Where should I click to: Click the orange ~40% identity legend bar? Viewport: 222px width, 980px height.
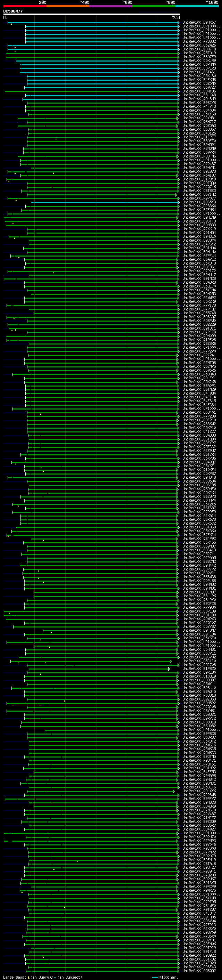(x=68, y=6)
